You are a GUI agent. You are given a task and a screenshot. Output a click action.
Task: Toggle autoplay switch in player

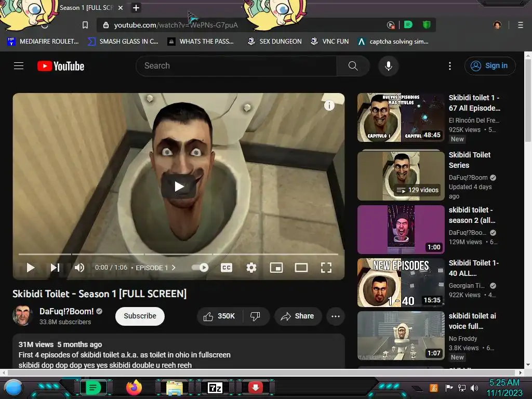click(200, 268)
